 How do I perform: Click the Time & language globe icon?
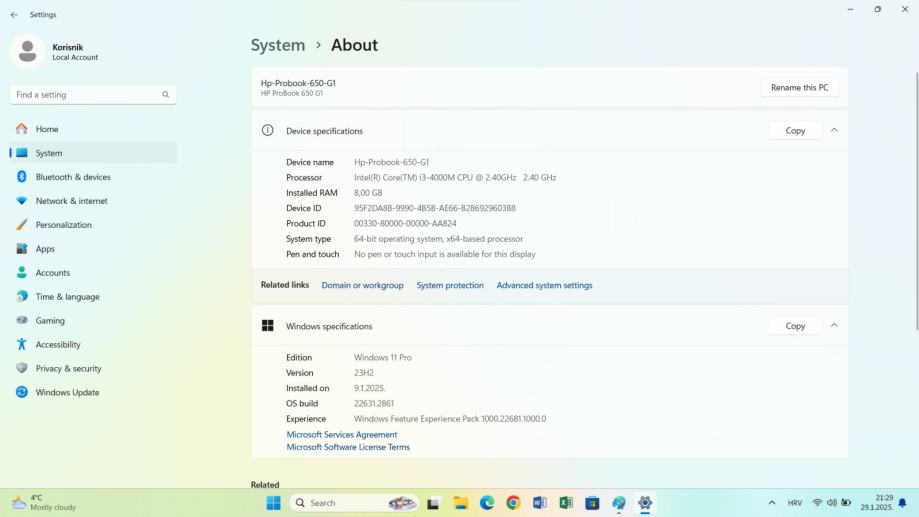pos(22,297)
